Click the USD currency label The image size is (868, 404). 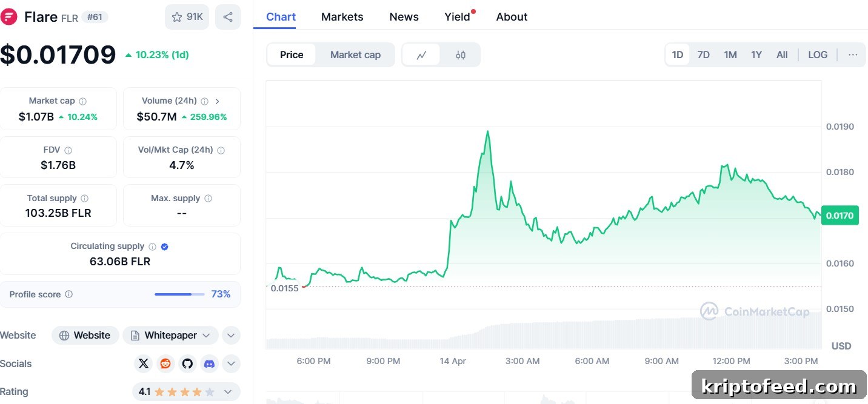coord(841,346)
